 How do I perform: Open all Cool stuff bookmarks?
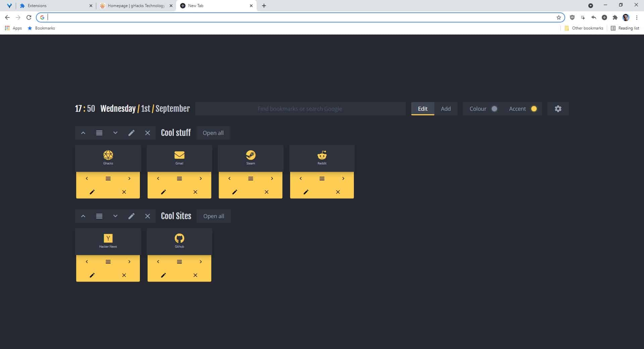pyautogui.click(x=213, y=133)
